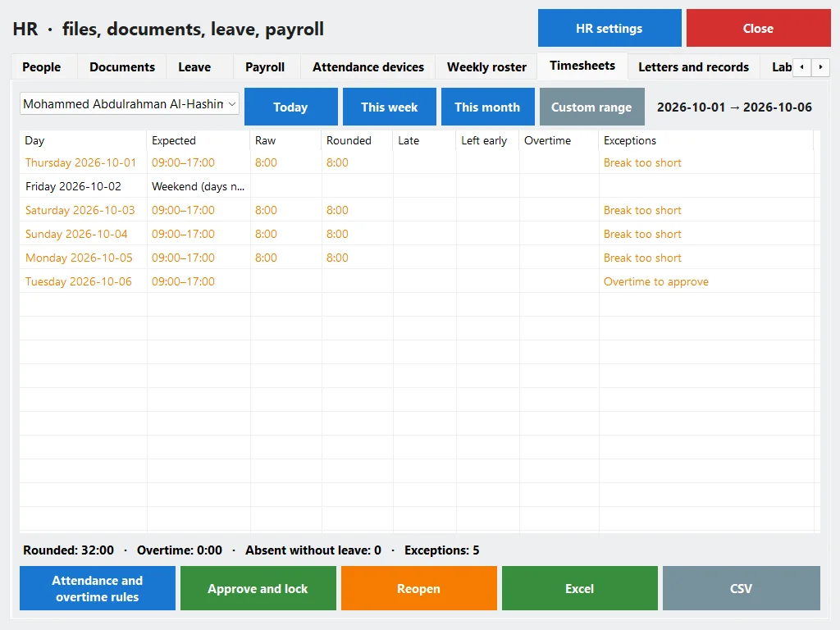
Task: Switch to the Documents tab
Action: click(122, 67)
